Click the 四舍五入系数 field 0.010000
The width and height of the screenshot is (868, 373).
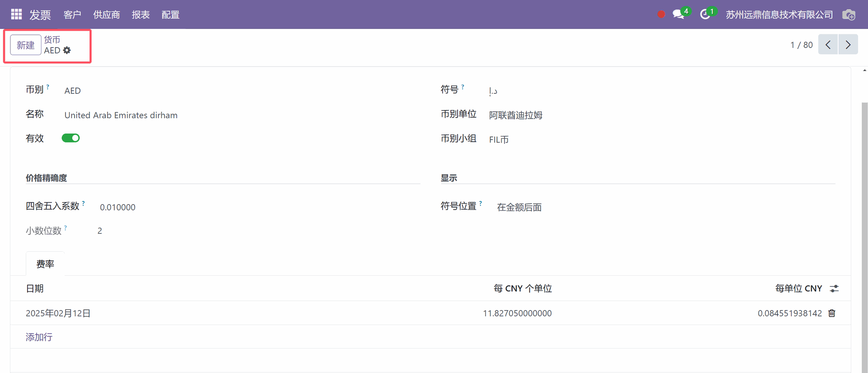[x=118, y=207]
